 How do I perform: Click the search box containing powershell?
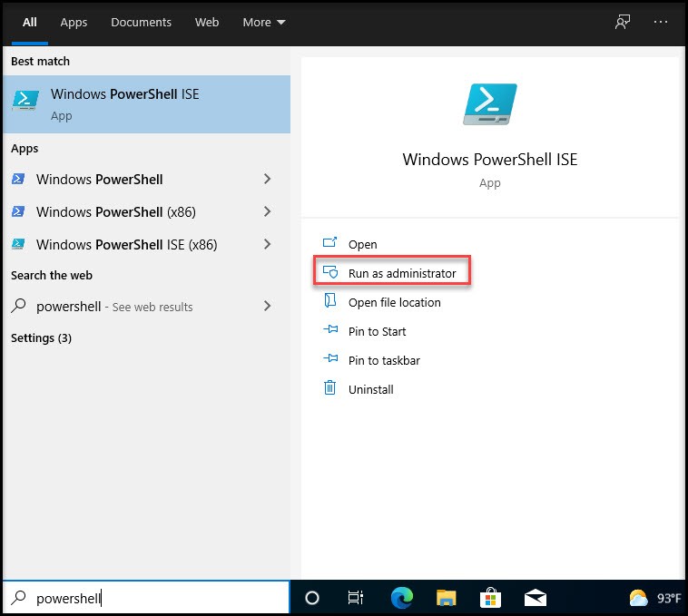pos(146,598)
